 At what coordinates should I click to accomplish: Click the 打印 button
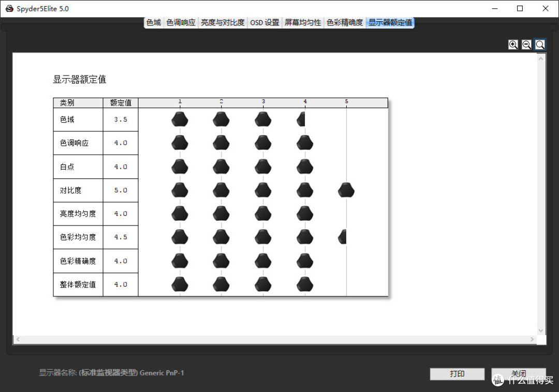pyautogui.click(x=457, y=374)
